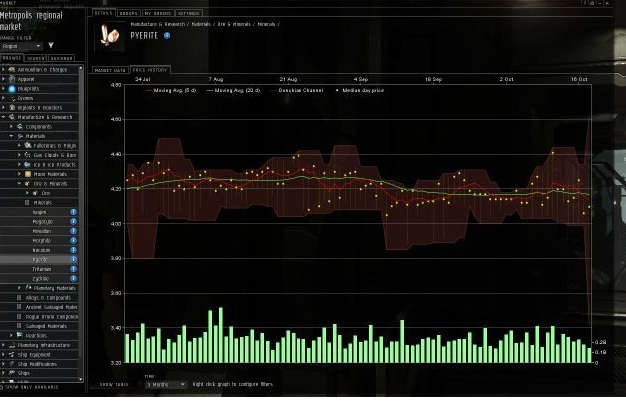This screenshot has width=626, height=414.
Task: Follow Manufacture & Research breadcrumb link
Action: (158, 24)
